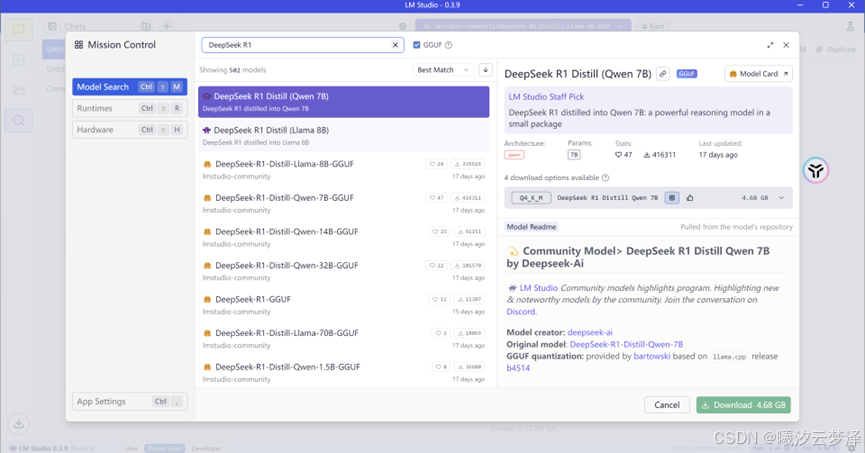The image size is (865, 453).
Task: Select the Model Search tab
Action: pos(130,87)
